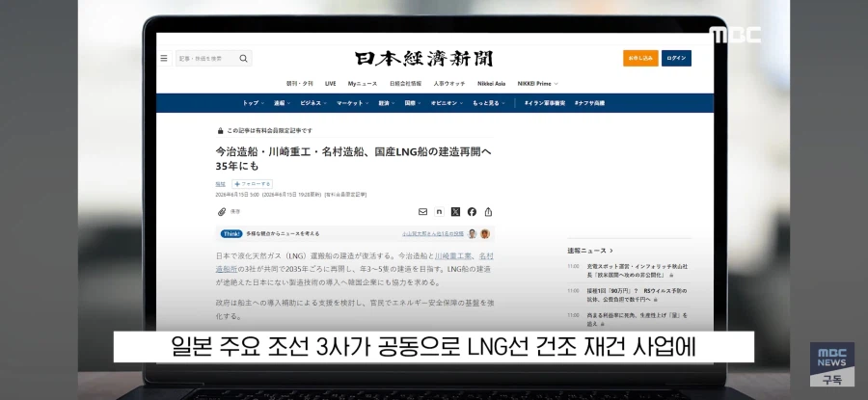Click the second commenter avatar

pos(485,233)
